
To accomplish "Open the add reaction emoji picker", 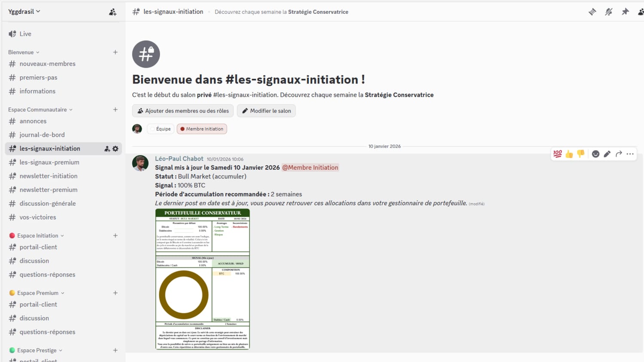I will pyautogui.click(x=595, y=154).
